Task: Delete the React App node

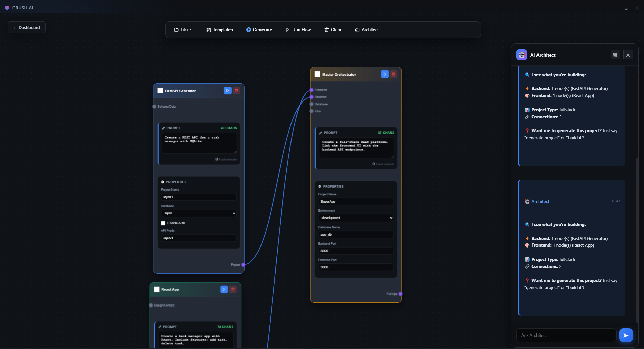Action: tap(233, 289)
